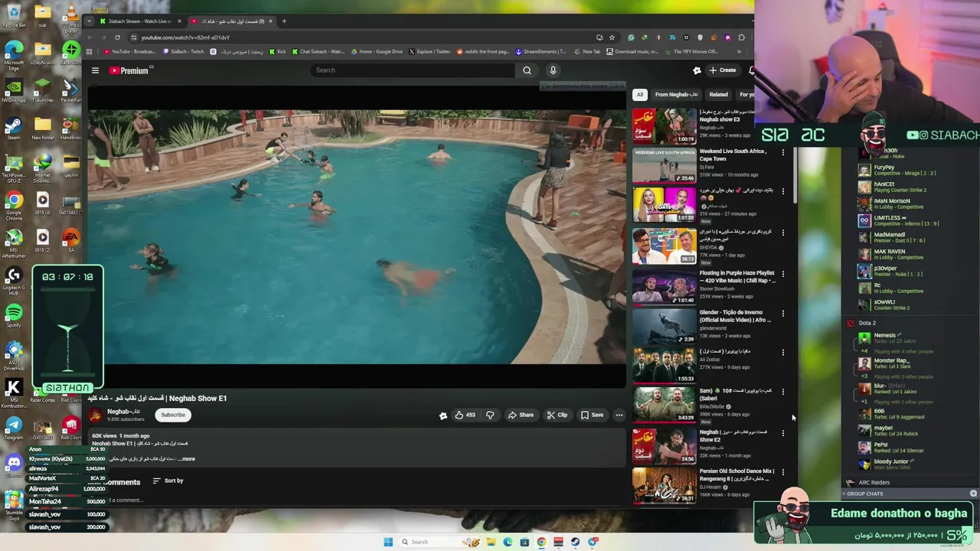Open Weekend Live South Africa video thumbnail
This screenshot has width=980, height=551.
664,165
